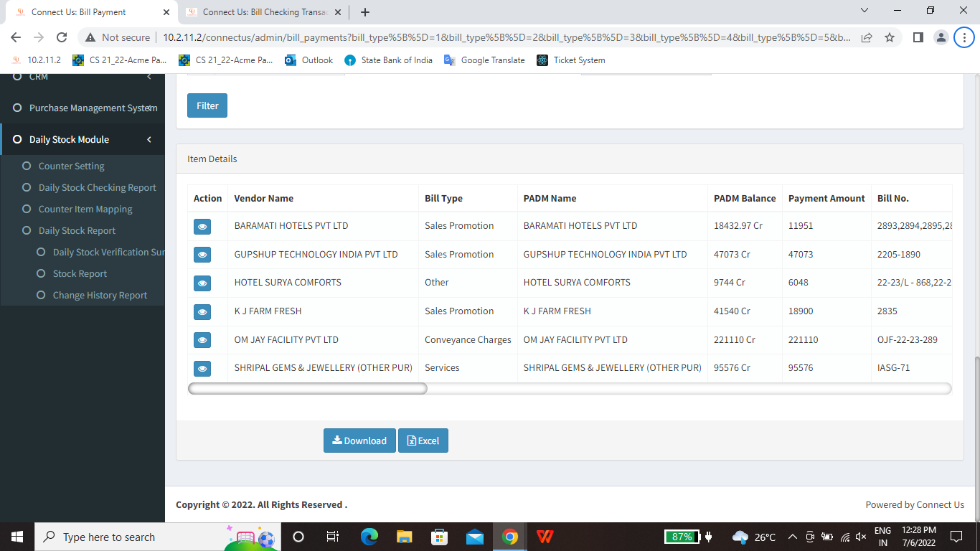Toggle the browser side panel

[918, 37]
